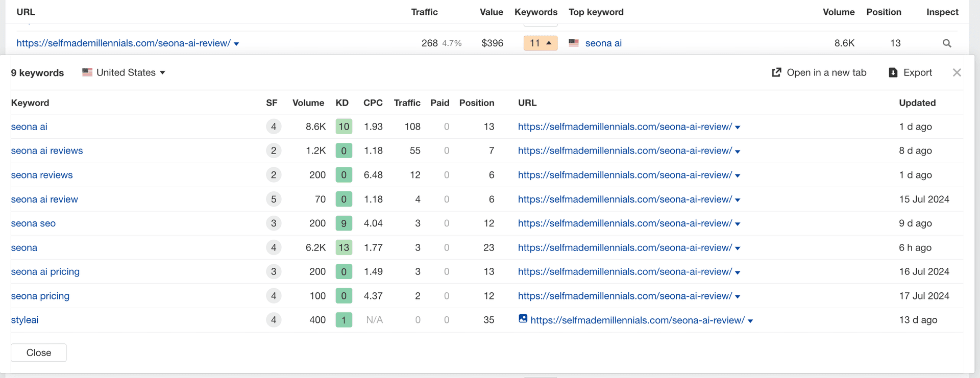Click the $396 value cell
The image size is (980, 378).
[x=492, y=43]
